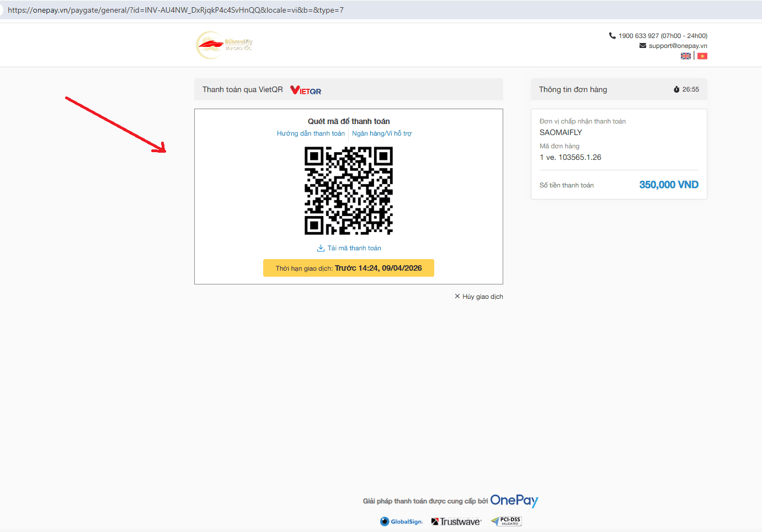
Task: Click the Tải mã thanh toán link
Action: click(354, 249)
